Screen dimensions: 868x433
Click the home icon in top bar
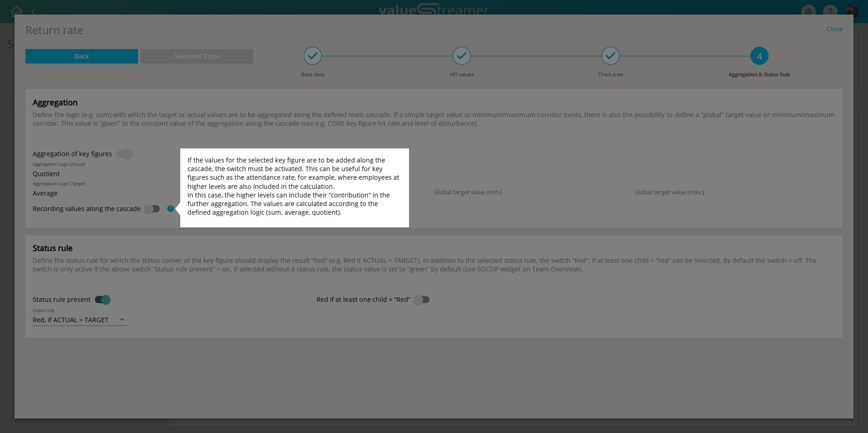pos(17,10)
